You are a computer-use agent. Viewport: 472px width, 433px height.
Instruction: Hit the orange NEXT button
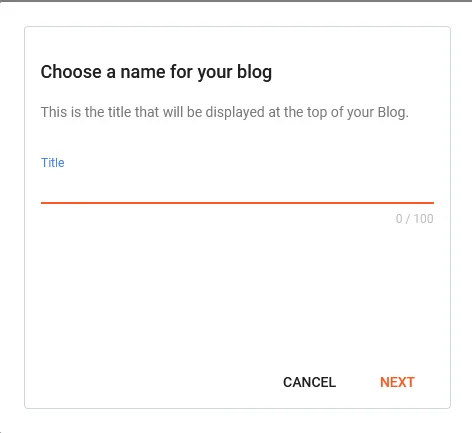[397, 382]
